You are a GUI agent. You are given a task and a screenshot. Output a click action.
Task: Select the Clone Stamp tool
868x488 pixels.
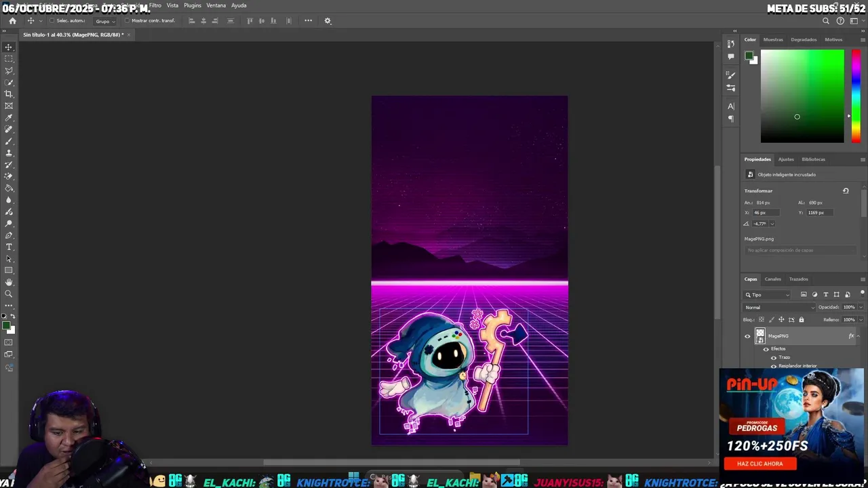coord(9,153)
